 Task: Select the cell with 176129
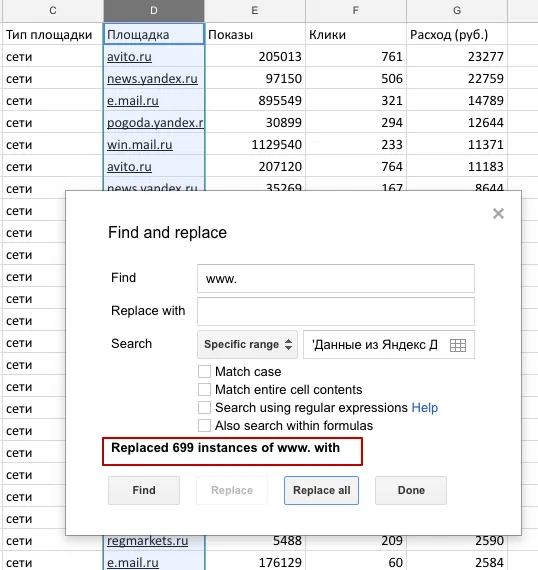[255, 561]
